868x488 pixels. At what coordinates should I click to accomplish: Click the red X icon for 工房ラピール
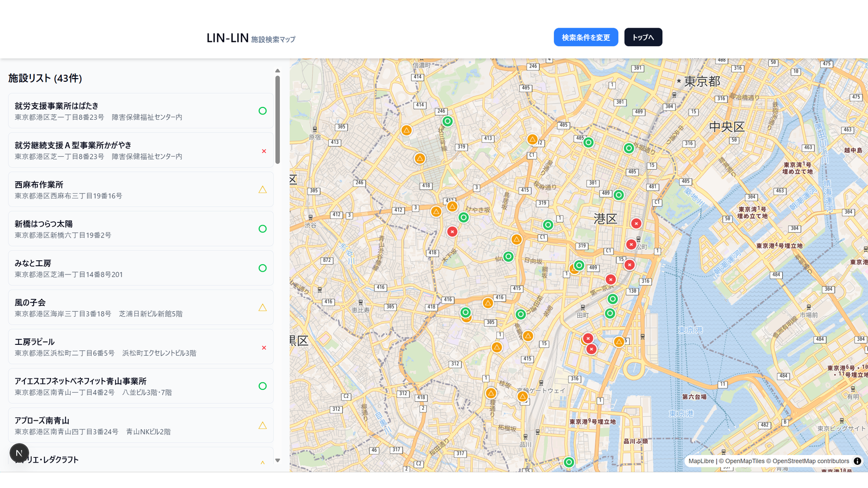(264, 348)
